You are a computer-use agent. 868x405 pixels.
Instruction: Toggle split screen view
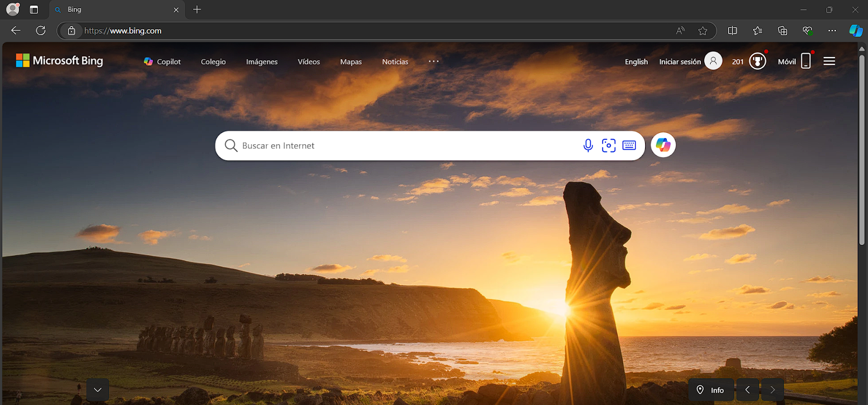point(732,31)
